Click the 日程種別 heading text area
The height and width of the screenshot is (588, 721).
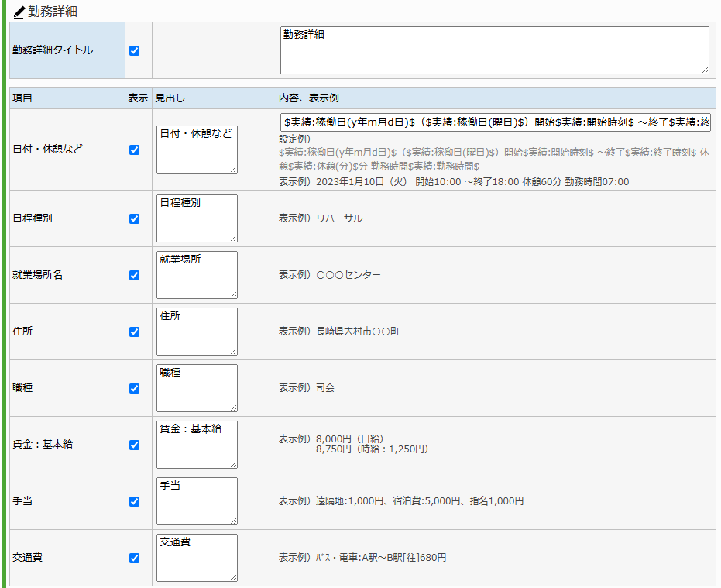pyautogui.click(x=197, y=218)
